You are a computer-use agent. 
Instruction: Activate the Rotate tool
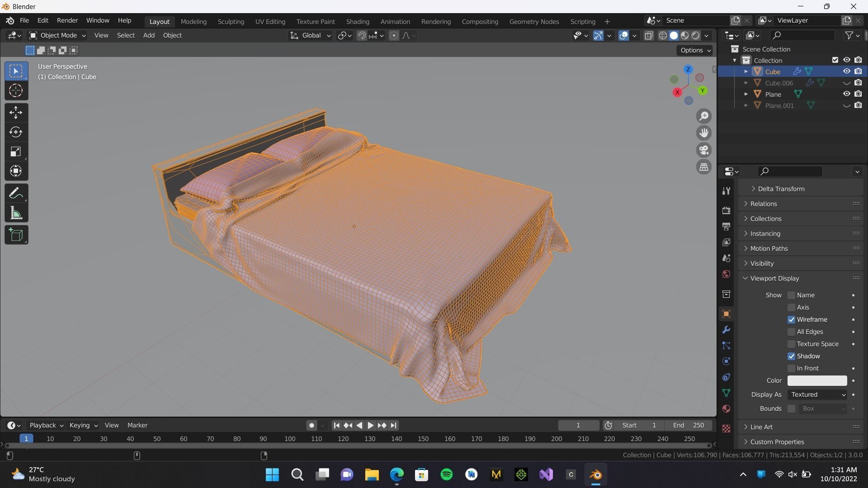(x=16, y=132)
